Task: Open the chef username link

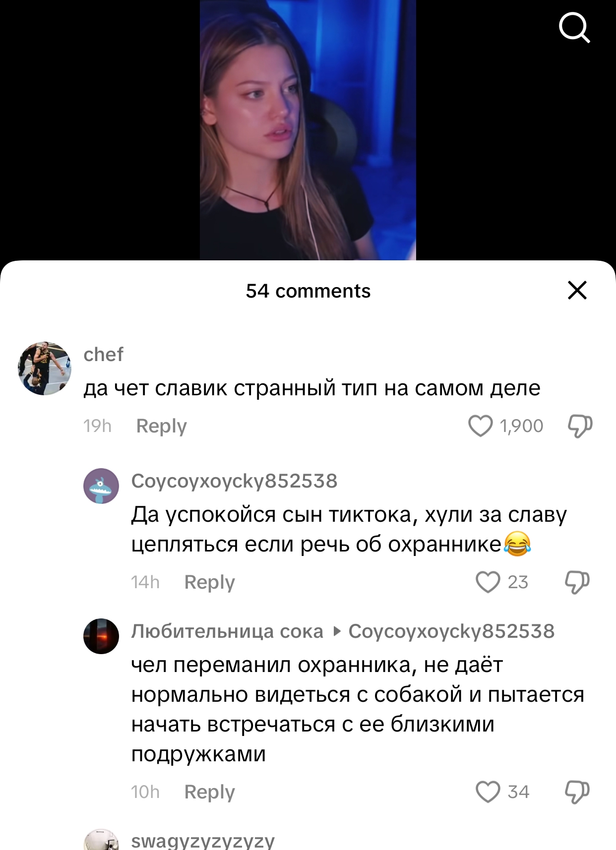Action: 103,354
